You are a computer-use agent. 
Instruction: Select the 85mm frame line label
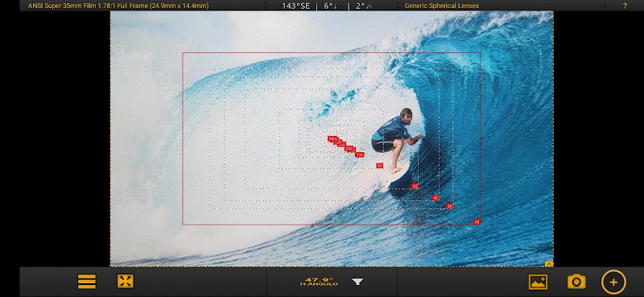[379, 166]
